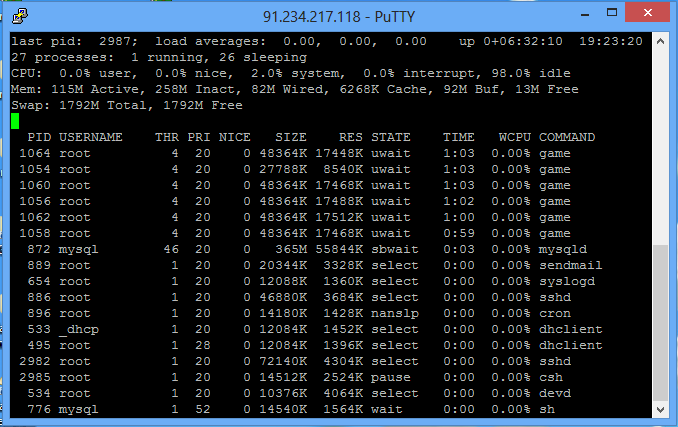The height and width of the screenshot is (427, 678).
Task: Open the PuTTY system menu icon
Action: (20, 16)
